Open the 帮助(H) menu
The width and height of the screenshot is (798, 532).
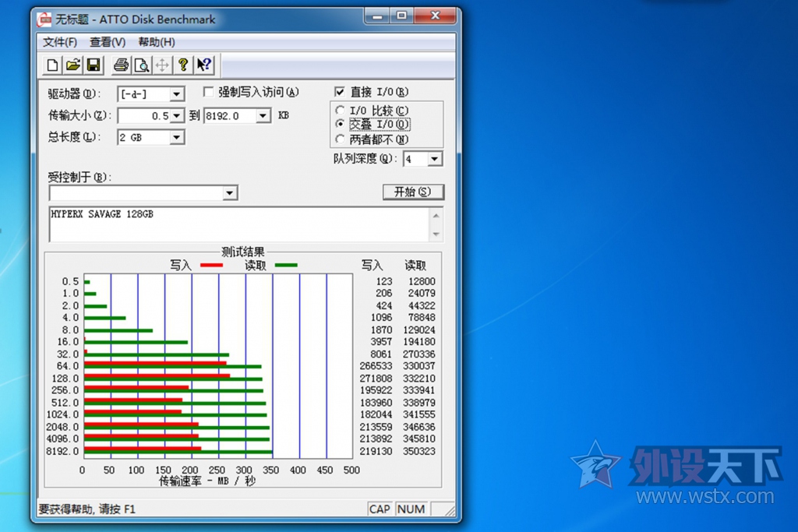157,42
